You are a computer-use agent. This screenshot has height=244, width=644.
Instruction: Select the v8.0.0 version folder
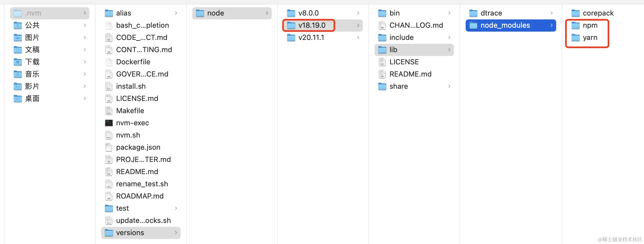click(x=308, y=13)
